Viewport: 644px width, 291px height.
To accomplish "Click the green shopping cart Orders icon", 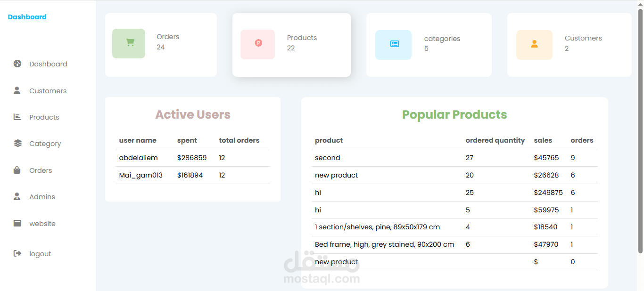I will 129,43.
